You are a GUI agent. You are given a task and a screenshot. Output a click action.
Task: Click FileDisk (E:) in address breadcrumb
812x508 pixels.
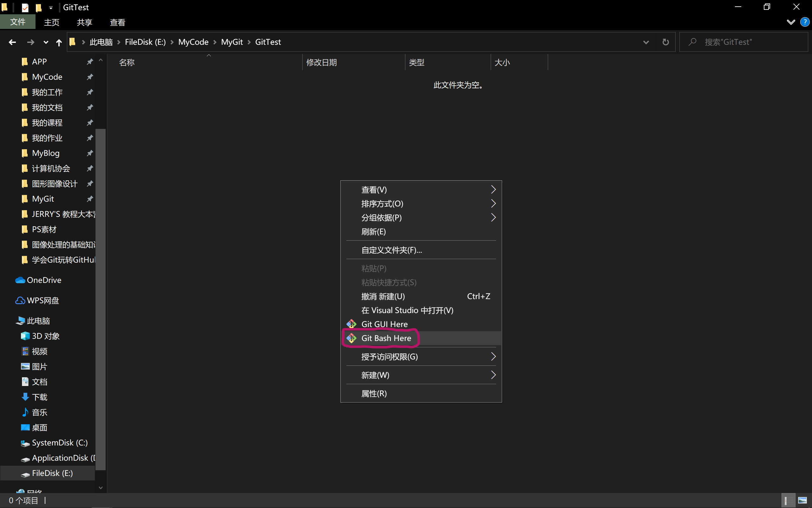click(145, 42)
